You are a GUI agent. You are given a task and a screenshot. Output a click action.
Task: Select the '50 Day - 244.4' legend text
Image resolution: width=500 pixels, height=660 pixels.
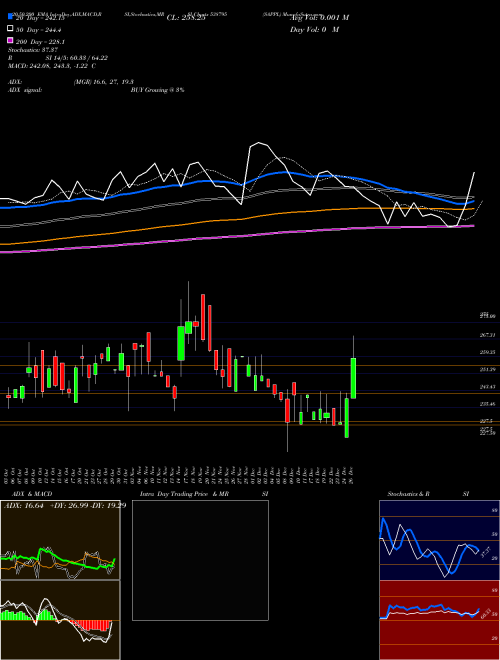(40, 30)
